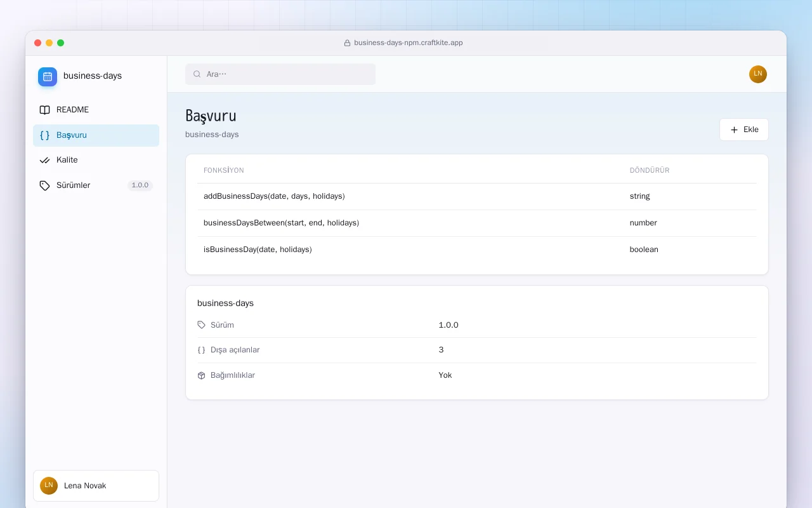Click the Ekle button
Viewport: 812px width, 508px height.
click(743, 130)
